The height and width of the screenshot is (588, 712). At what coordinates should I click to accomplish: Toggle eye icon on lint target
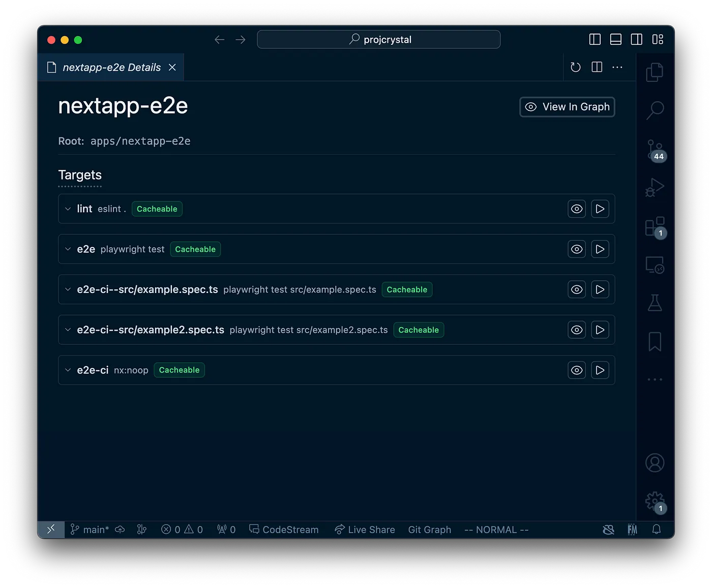577,209
